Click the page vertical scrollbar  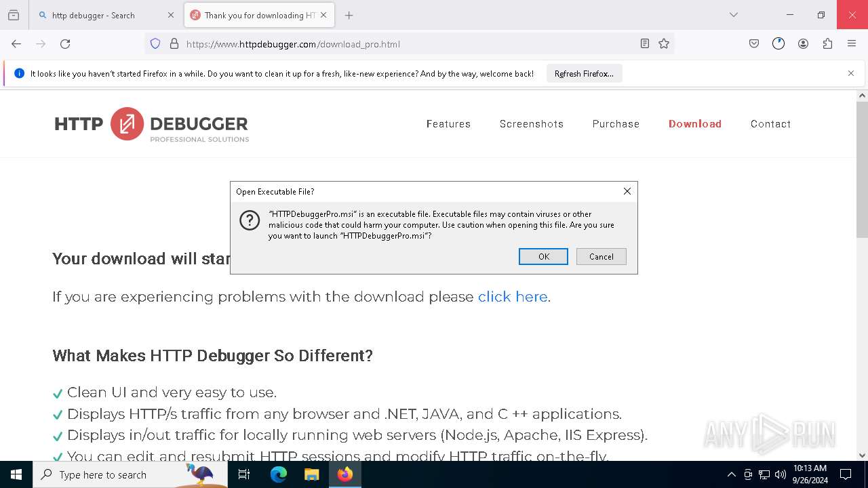(862, 169)
